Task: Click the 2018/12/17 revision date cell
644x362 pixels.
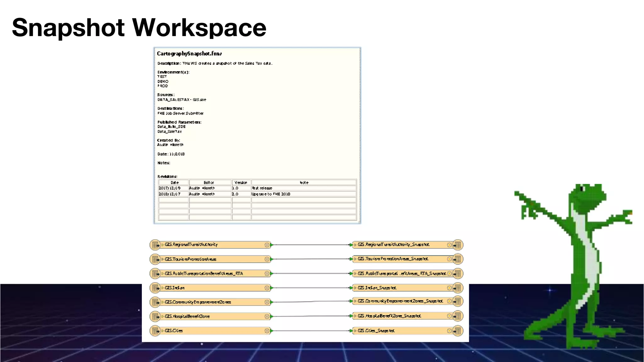Action: coord(174,194)
